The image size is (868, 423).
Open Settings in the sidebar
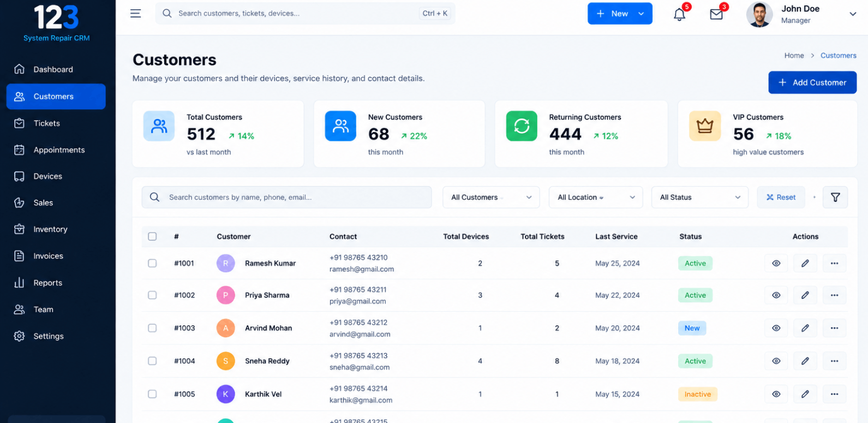(56, 336)
